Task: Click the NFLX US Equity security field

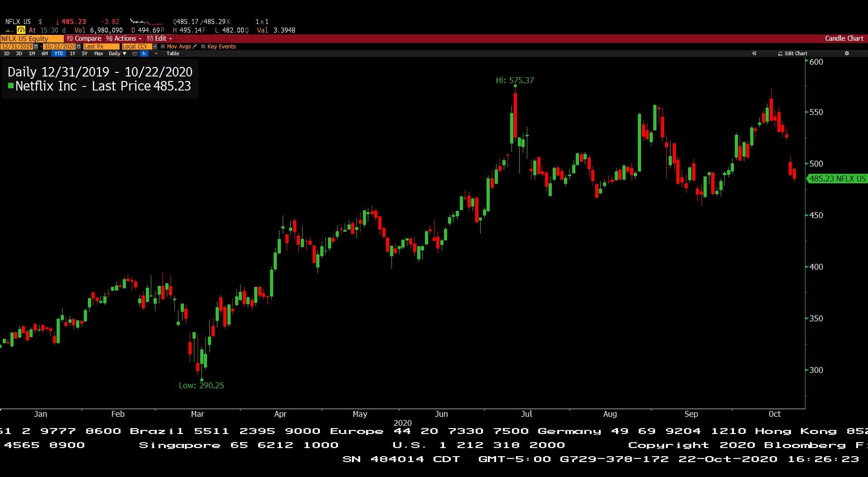Action: click(32, 38)
